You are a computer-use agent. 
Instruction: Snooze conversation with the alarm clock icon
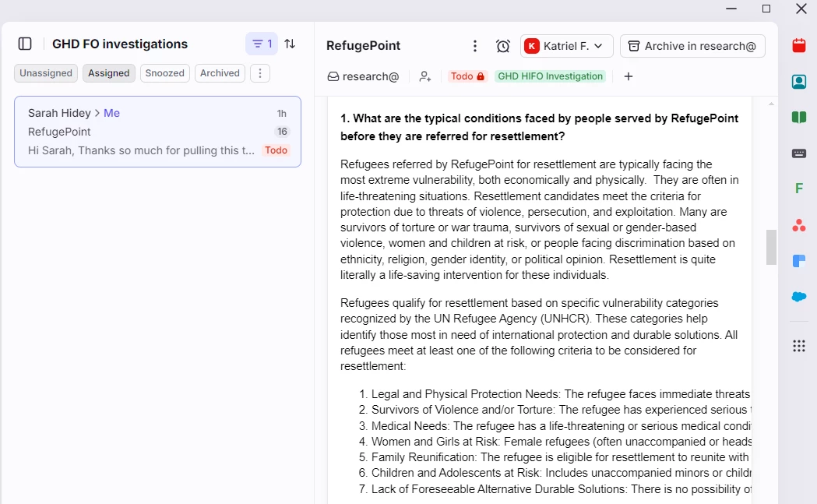503,46
